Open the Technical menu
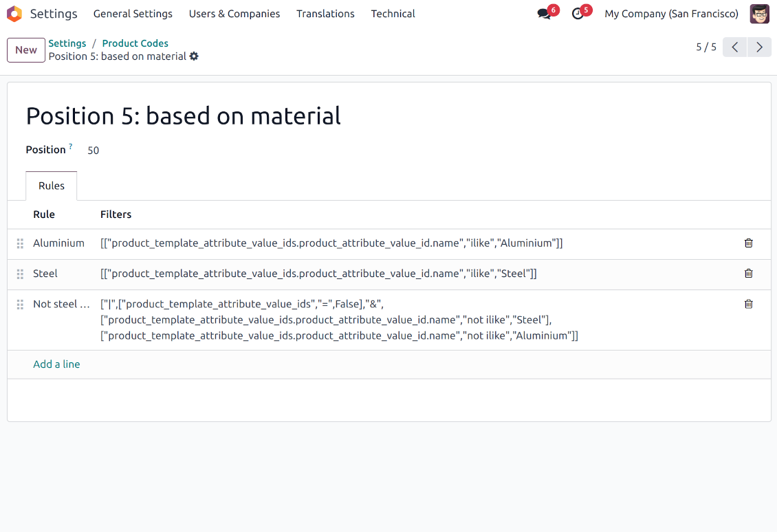The image size is (777, 532). click(393, 14)
